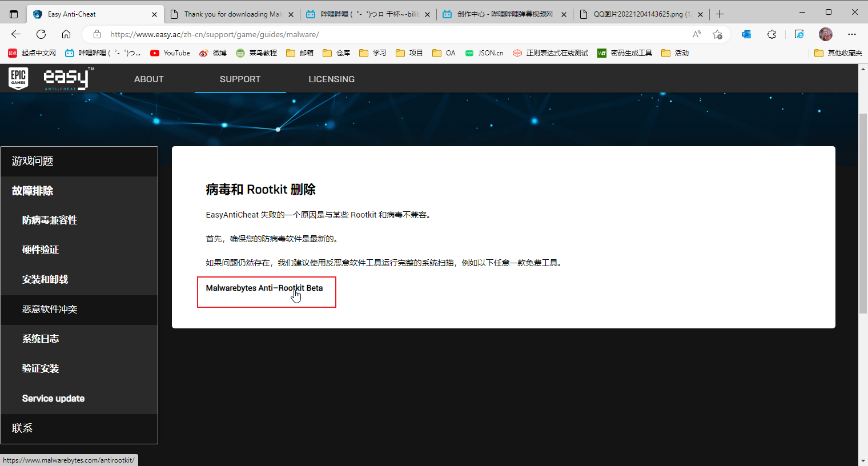Select 故障排除 in the sidebar
Image resolution: width=868 pixels, height=466 pixels.
coord(79,191)
